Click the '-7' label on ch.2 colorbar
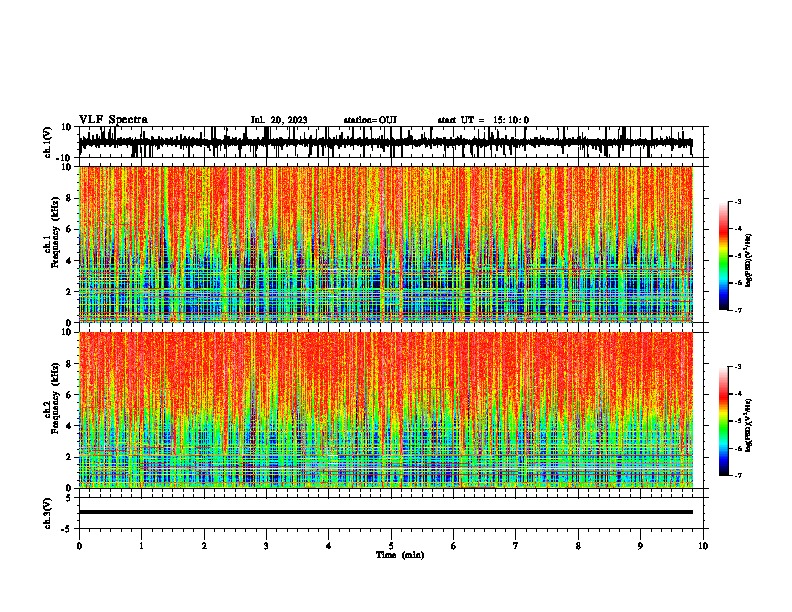This screenshot has height=612, width=792. point(737,475)
